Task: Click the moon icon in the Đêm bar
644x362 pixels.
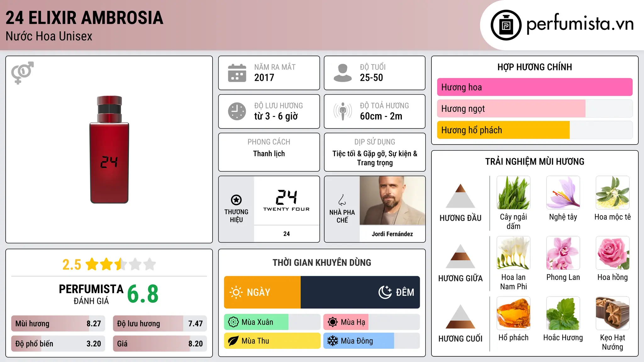Action: tap(385, 292)
